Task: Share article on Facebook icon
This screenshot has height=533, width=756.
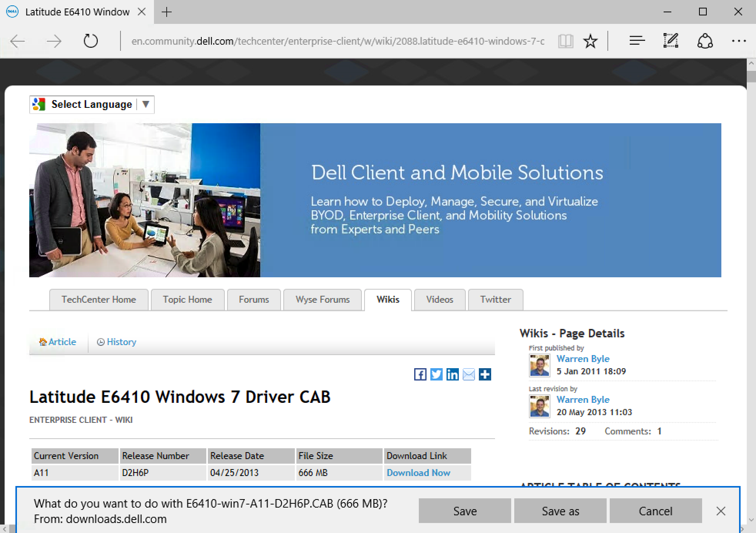Action: coord(420,374)
